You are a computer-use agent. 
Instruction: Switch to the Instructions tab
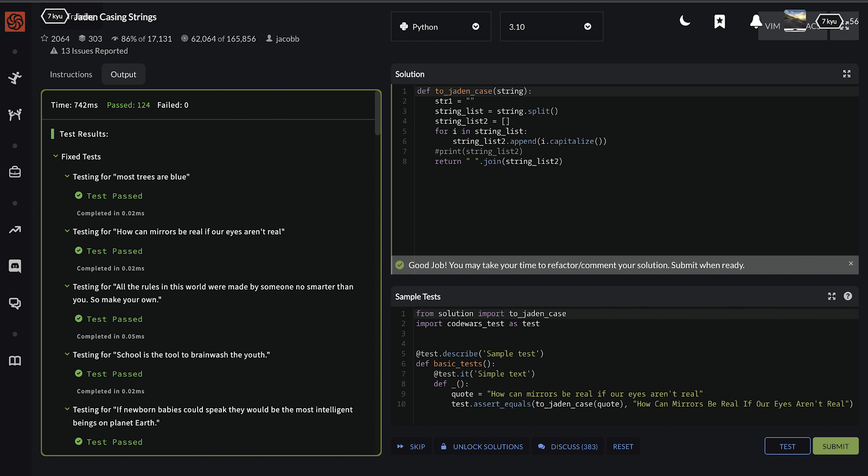(x=71, y=74)
